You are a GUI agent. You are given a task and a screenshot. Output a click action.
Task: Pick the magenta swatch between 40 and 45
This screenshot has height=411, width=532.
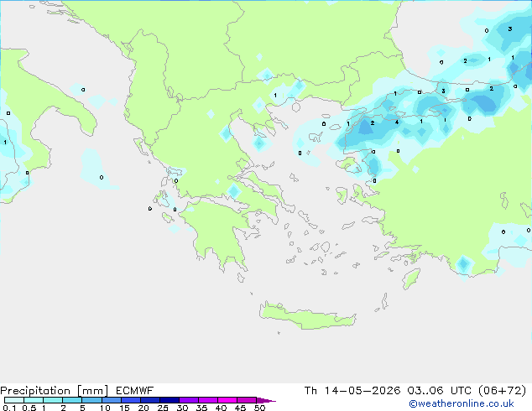click(x=227, y=400)
